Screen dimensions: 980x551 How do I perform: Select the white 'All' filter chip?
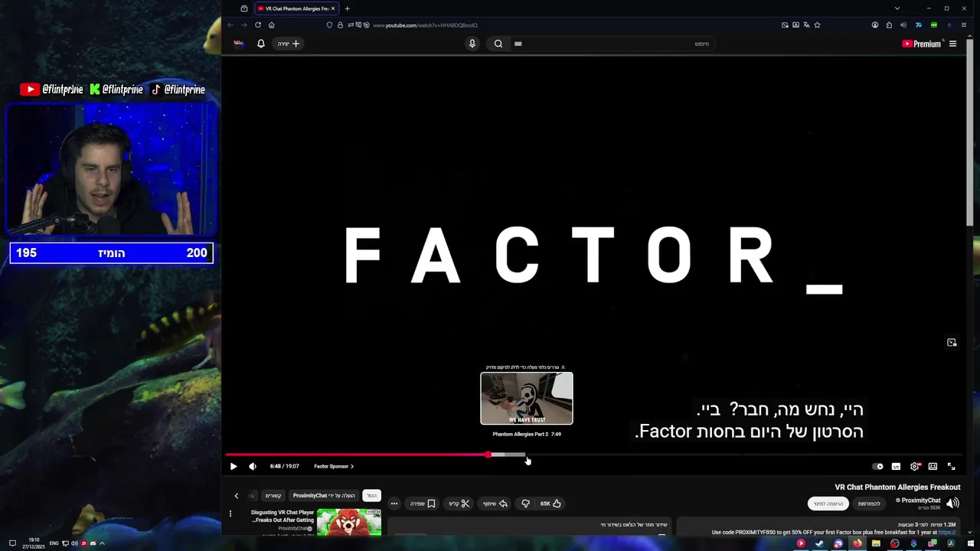[371, 496]
